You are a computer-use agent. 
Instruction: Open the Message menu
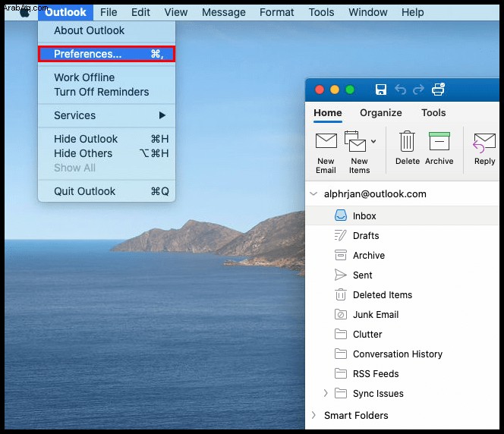click(x=224, y=12)
